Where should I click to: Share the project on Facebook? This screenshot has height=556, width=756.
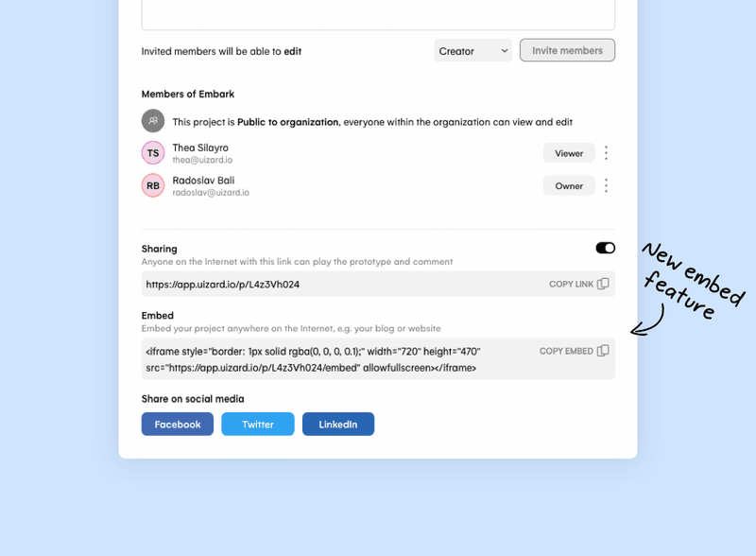177,424
